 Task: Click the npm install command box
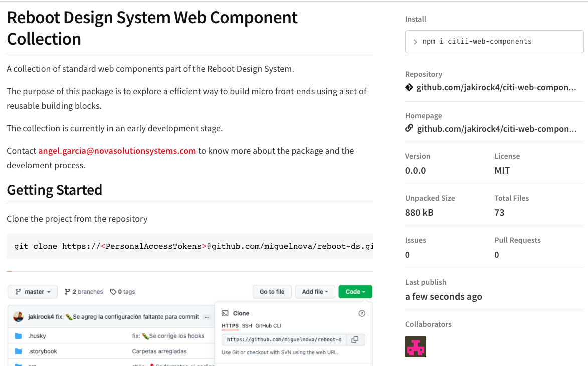pos(494,41)
